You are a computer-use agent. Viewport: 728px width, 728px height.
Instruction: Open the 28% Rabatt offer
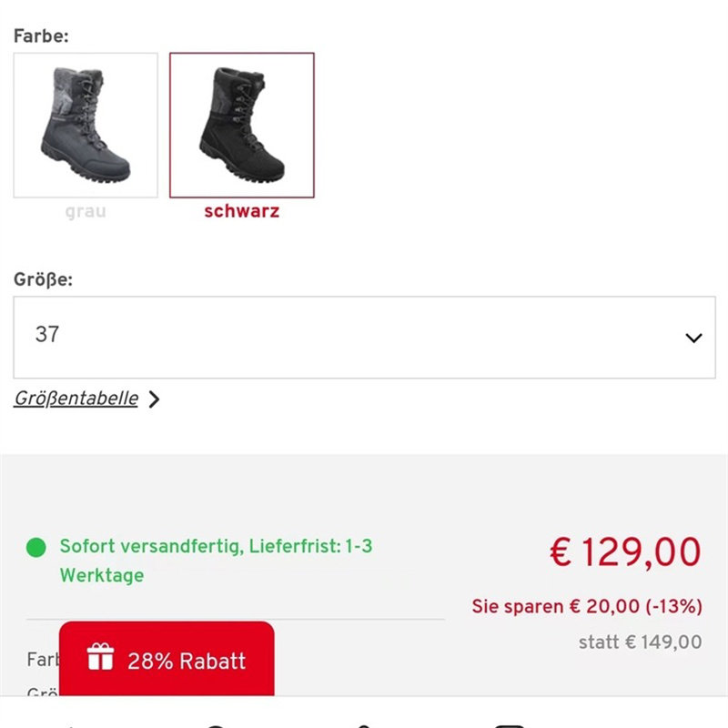[x=186, y=661]
